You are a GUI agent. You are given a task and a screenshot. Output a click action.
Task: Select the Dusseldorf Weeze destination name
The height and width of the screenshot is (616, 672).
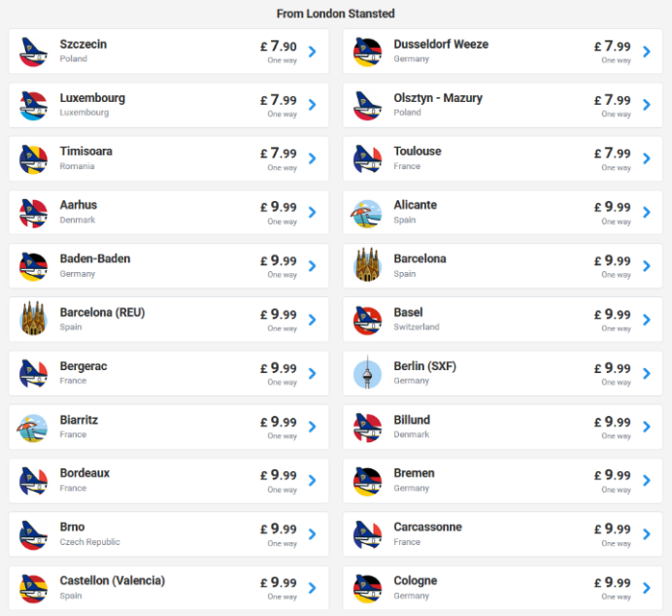click(x=441, y=44)
